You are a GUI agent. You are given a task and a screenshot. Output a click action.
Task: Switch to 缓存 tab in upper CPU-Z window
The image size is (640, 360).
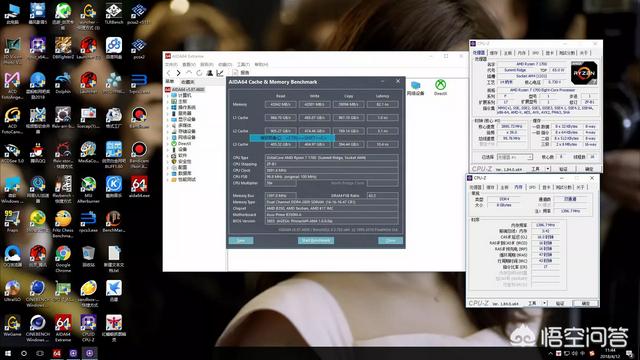(x=493, y=53)
